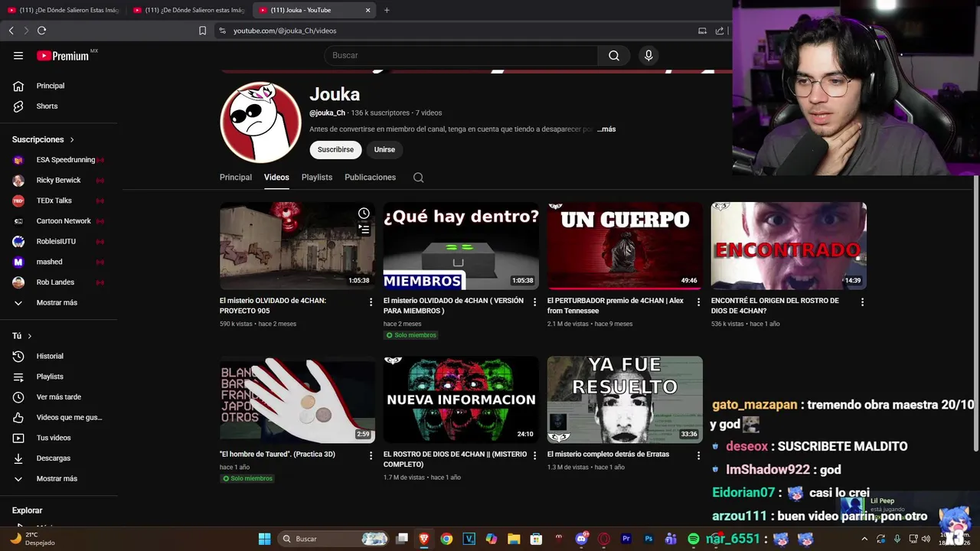Bookmark this page with bookmark icon
This screenshot has height=551, width=980.
(x=202, y=31)
